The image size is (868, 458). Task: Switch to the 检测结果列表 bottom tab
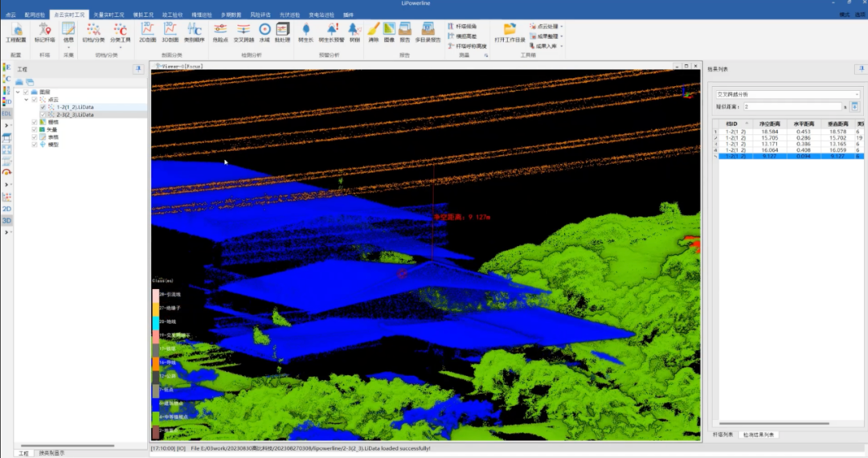coord(758,434)
